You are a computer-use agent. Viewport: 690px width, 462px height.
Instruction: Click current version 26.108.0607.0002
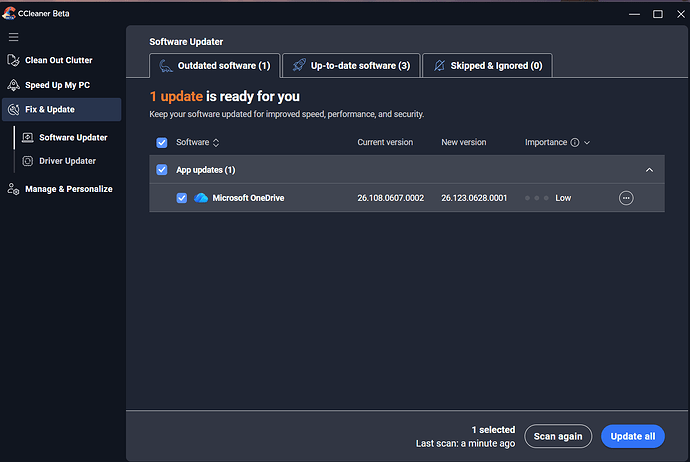point(391,198)
